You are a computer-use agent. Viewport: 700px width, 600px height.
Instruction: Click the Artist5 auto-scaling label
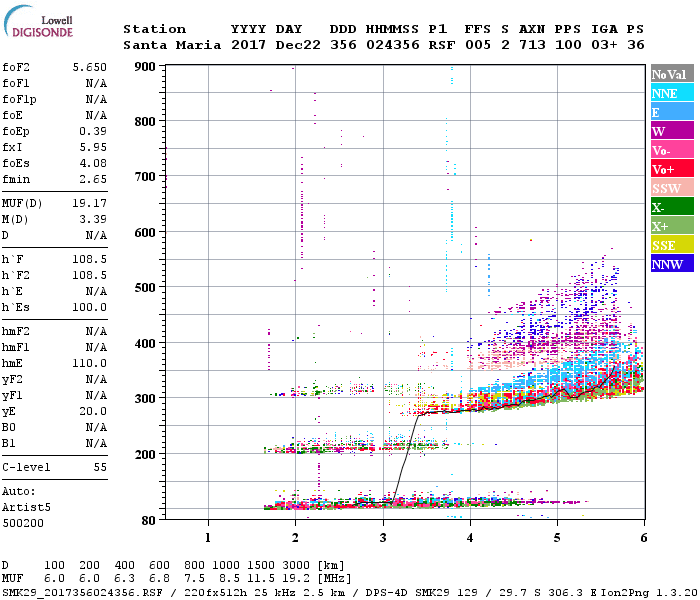pyautogui.click(x=26, y=508)
